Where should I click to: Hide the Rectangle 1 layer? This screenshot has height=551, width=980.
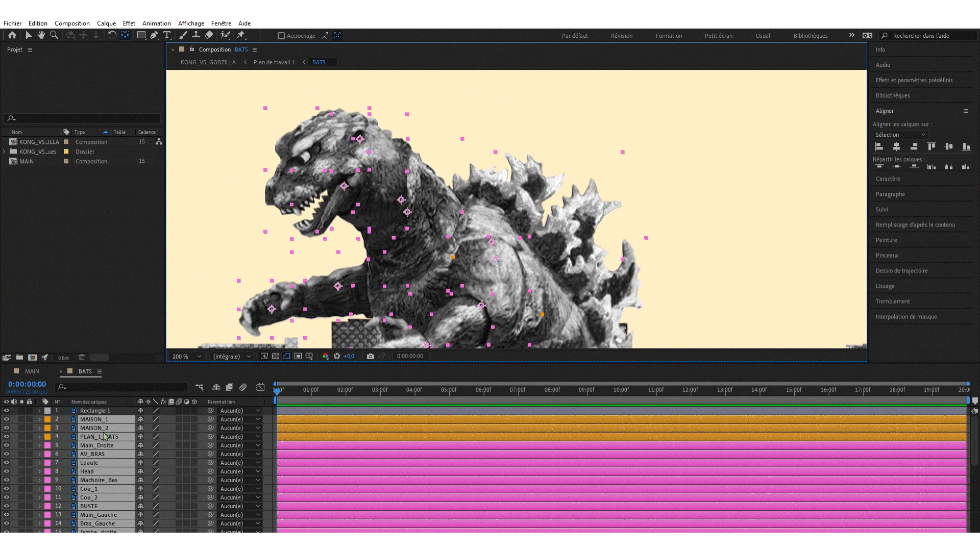[6, 411]
